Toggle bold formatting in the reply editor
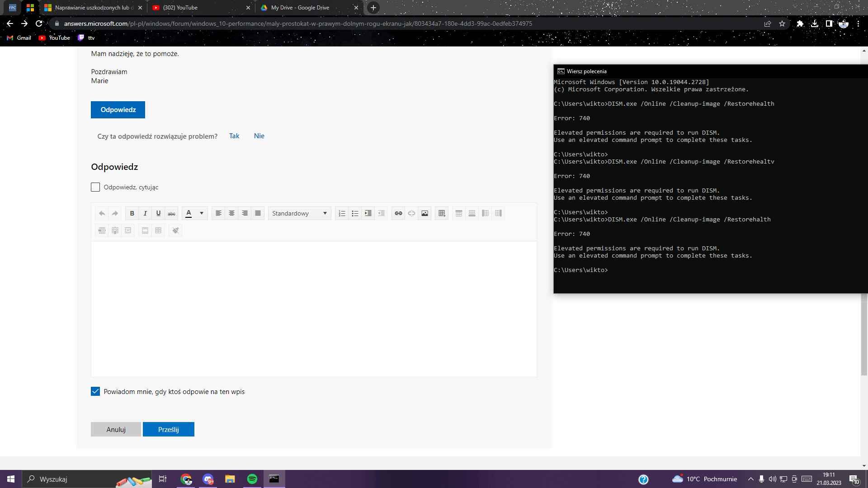Image resolution: width=868 pixels, height=488 pixels. click(132, 213)
